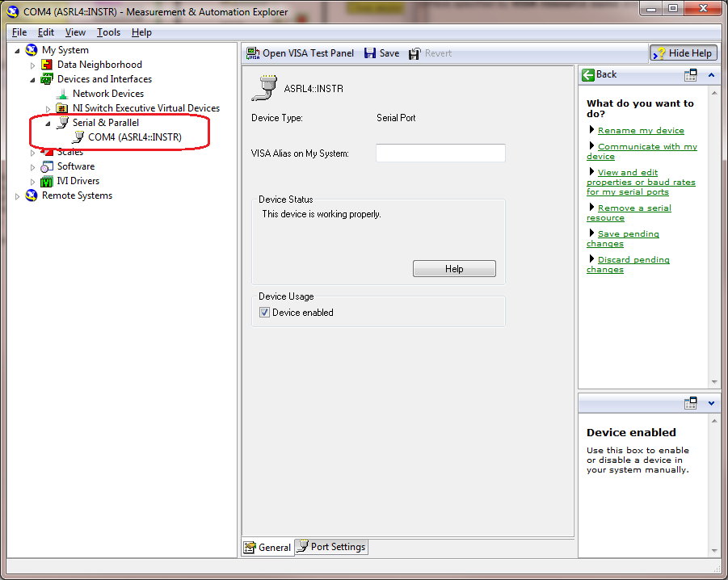Click the NI Switch Executive Virtual Devices icon

coord(62,108)
